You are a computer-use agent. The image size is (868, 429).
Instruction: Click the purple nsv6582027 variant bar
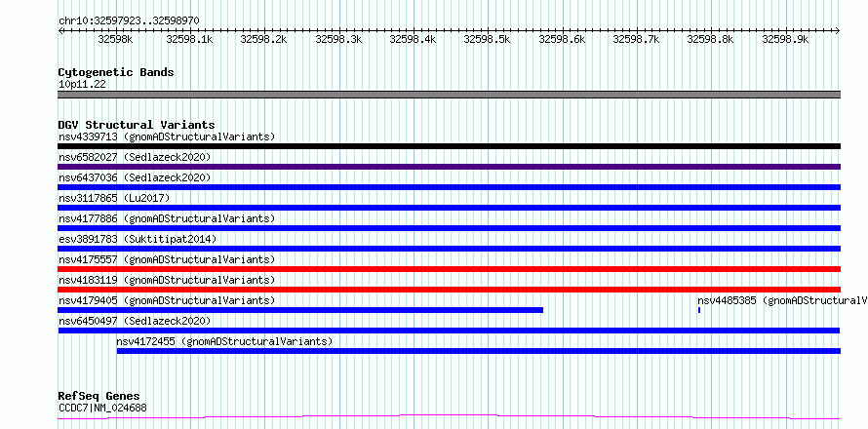[450, 167]
